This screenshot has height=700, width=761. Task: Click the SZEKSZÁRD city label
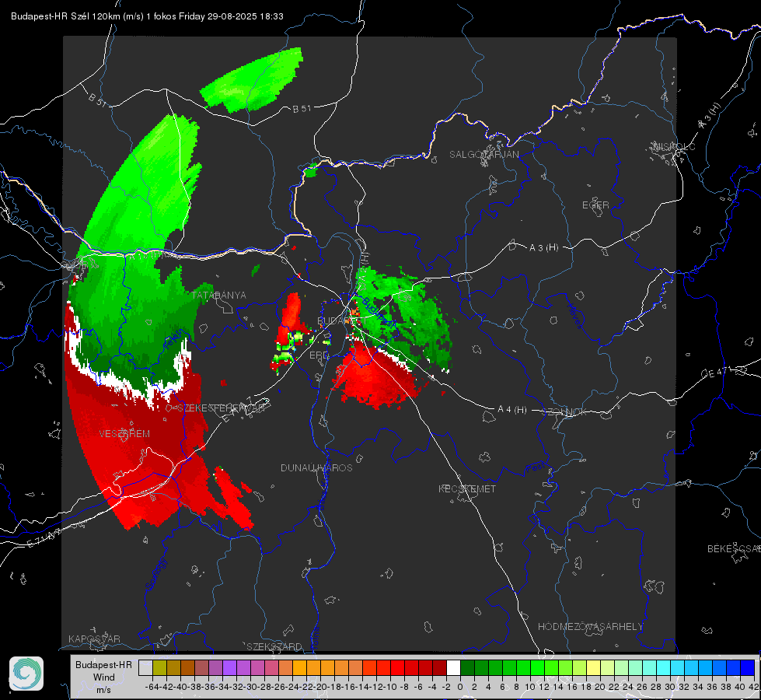click(x=274, y=646)
